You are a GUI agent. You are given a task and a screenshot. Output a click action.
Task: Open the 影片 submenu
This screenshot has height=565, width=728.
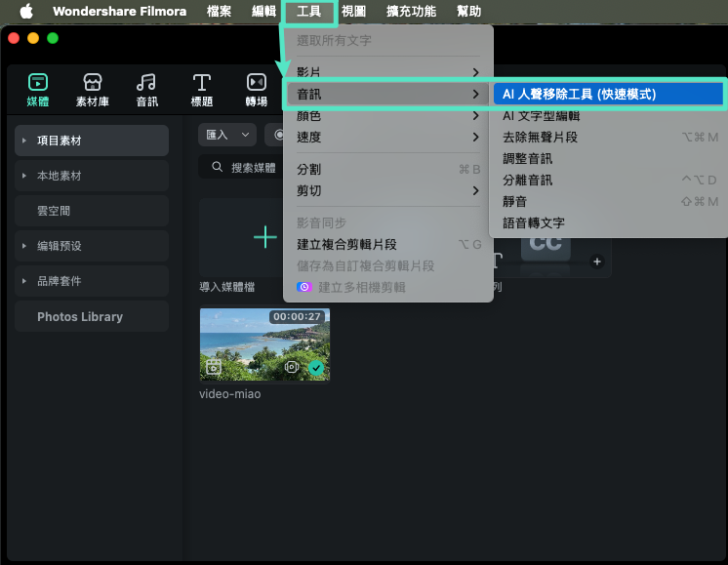click(x=387, y=72)
